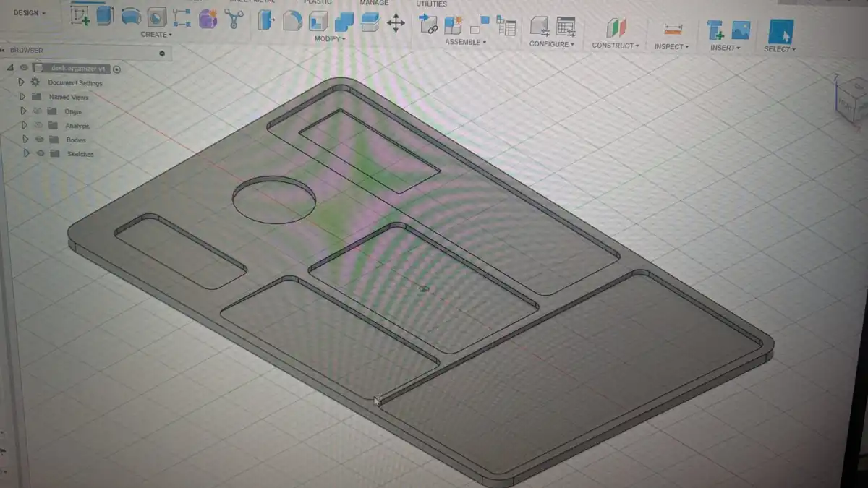The height and width of the screenshot is (488, 868).
Task: Select the Automated Modeling tool icon
Action: coord(233,20)
